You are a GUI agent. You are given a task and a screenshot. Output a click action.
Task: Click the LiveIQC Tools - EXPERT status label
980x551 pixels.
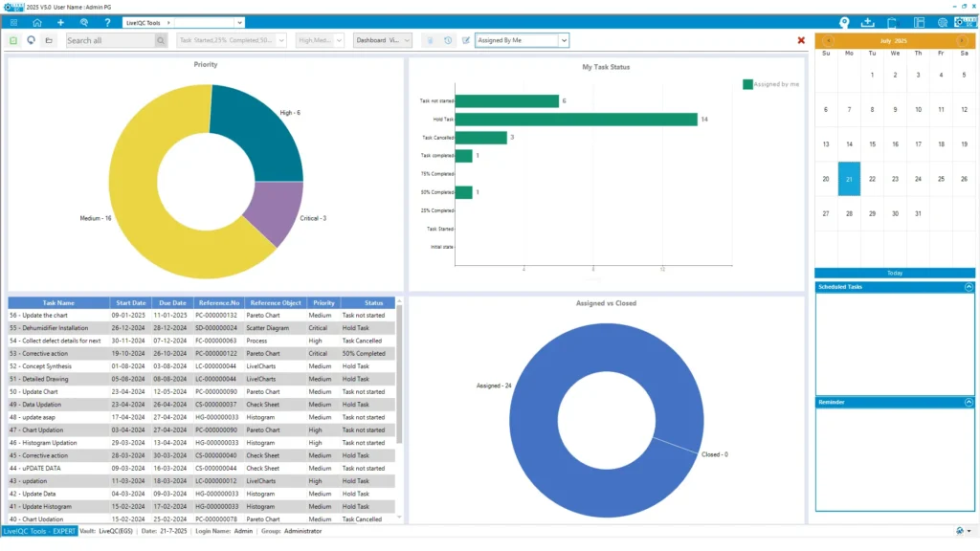[x=39, y=531]
